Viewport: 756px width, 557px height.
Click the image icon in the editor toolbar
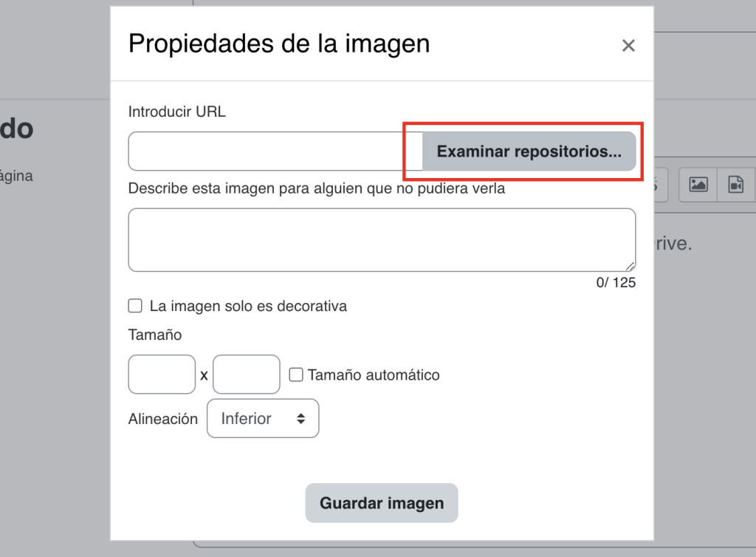(x=698, y=185)
